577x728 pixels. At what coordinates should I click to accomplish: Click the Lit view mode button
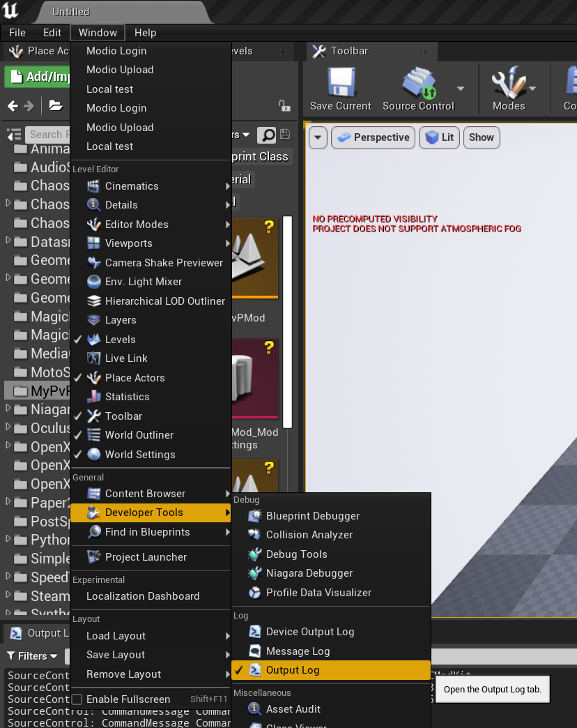point(439,137)
